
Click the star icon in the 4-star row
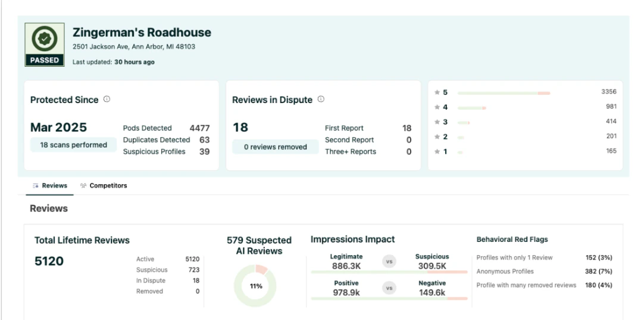[x=437, y=107]
